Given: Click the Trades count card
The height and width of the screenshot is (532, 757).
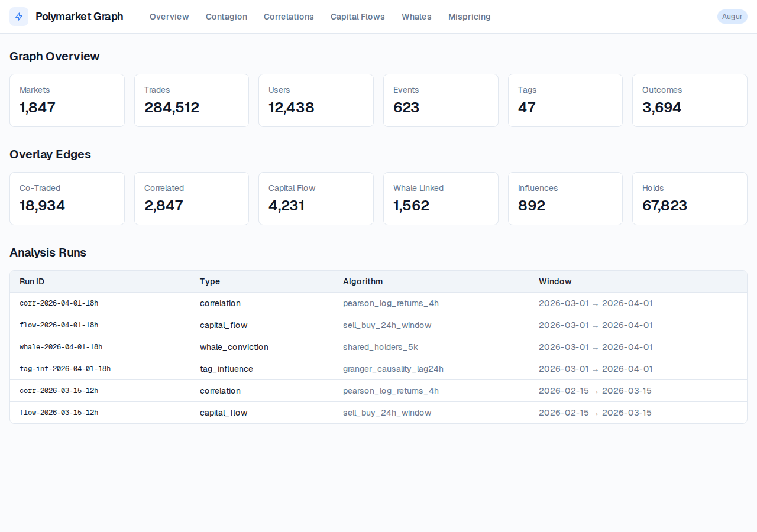Looking at the screenshot, I should (191, 100).
